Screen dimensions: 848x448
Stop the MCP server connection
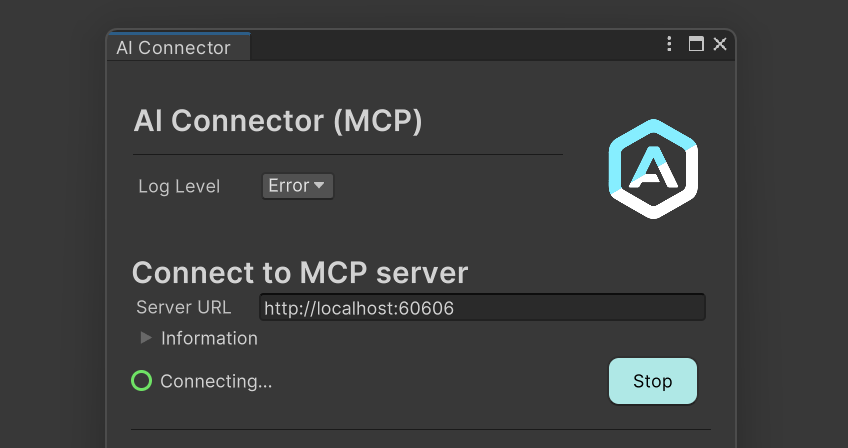[x=653, y=381]
